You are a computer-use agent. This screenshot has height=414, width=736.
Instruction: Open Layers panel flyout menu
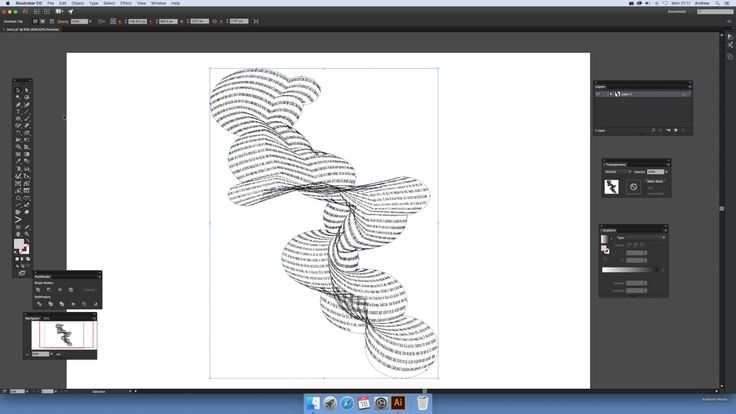click(x=689, y=86)
